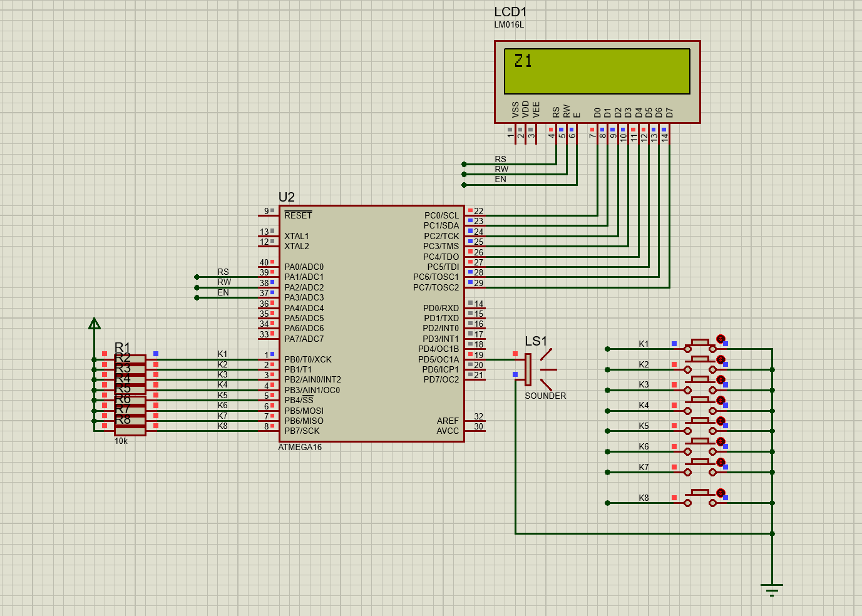The width and height of the screenshot is (862, 616).
Task: Click the power arrow symbol above R1
Action: 94,324
